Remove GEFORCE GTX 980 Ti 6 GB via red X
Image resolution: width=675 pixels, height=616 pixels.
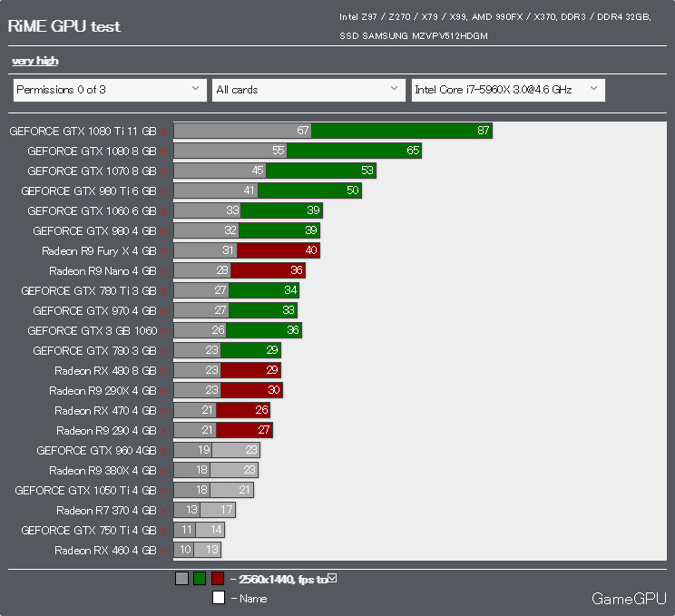163,191
